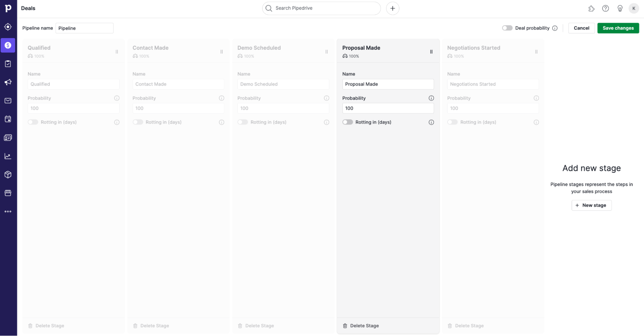Click the Pipeline name input field
This screenshot has width=644, height=336.
84,28
